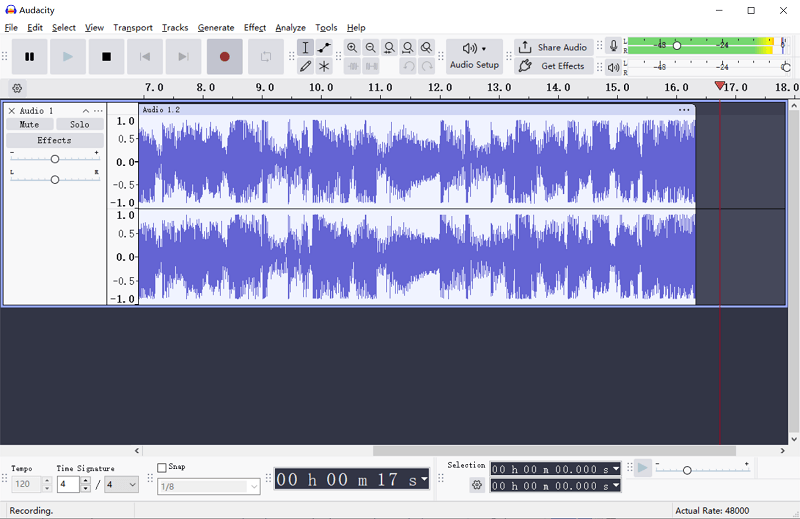Enable the Snap checkbox
Image resolution: width=800 pixels, height=519 pixels.
coord(162,467)
